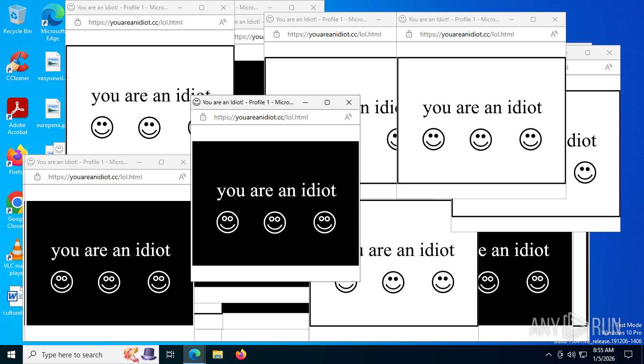Open File Explorer from taskbar
This screenshot has width=644, height=364.
pyautogui.click(x=217, y=355)
